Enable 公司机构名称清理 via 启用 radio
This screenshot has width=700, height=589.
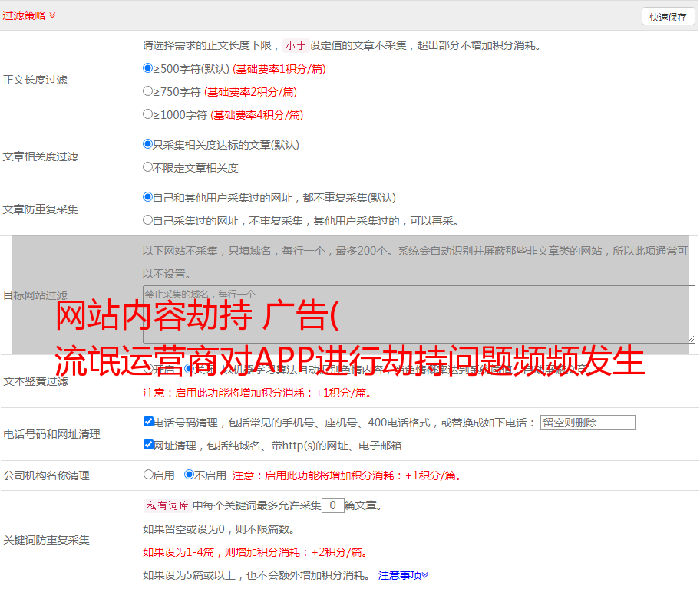tap(148, 475)
